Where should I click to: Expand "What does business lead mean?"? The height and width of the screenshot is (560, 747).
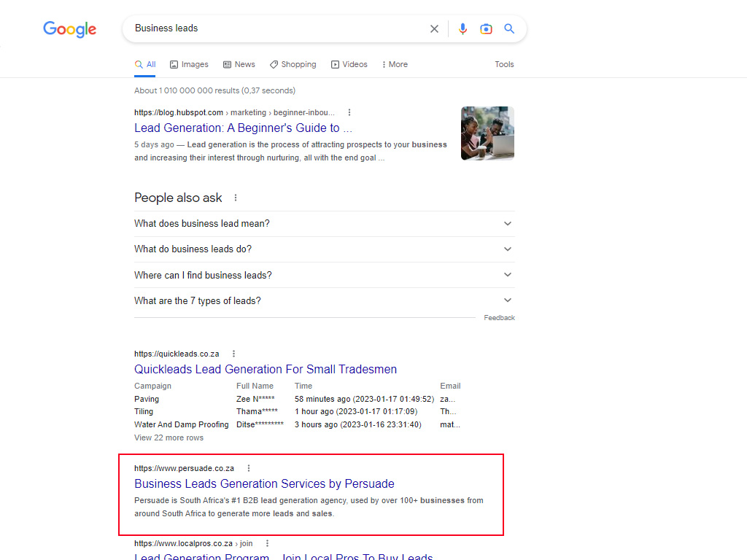pyautogui.click(x=508, y=224)
